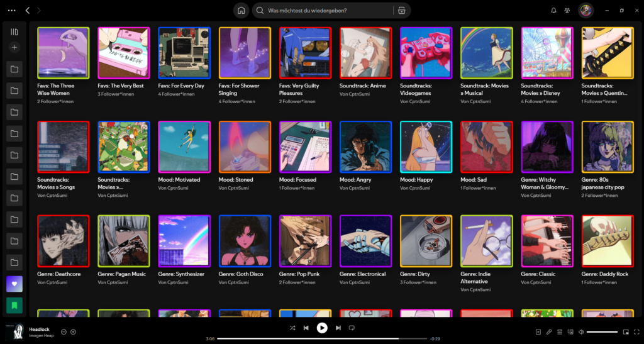Viewport: 644px width, 344px height.
Task: Click the minus icon next to Headlock
Action: [x=64, y=331]
